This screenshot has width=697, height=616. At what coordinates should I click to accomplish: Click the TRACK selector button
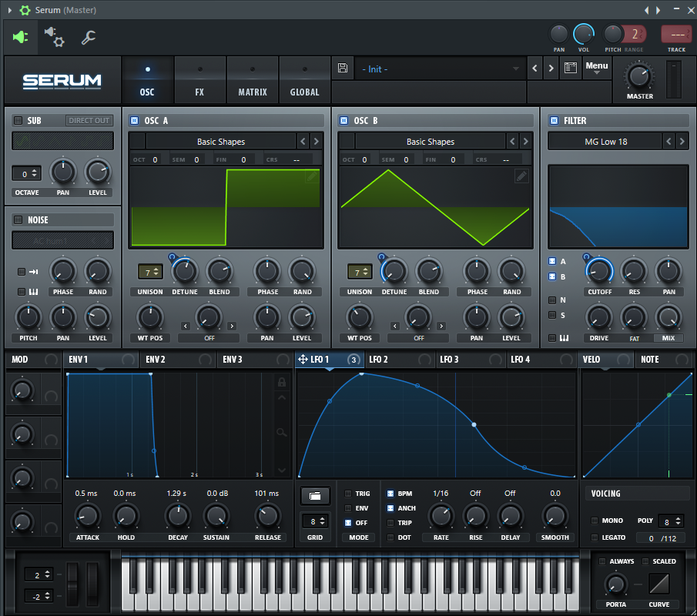click(x=677, y=34)
